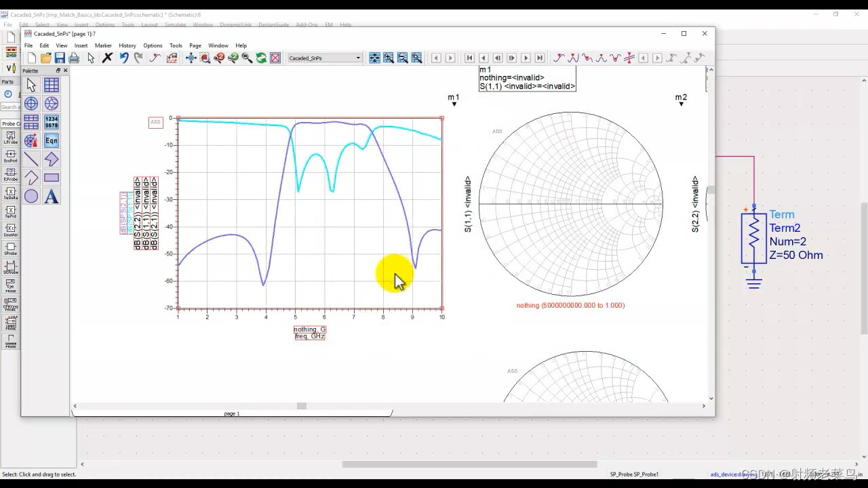This screenshot has height=488, width=868.
Task: Choose the line drawing tool
Action: pyautogui.click(x=31, y=159)
